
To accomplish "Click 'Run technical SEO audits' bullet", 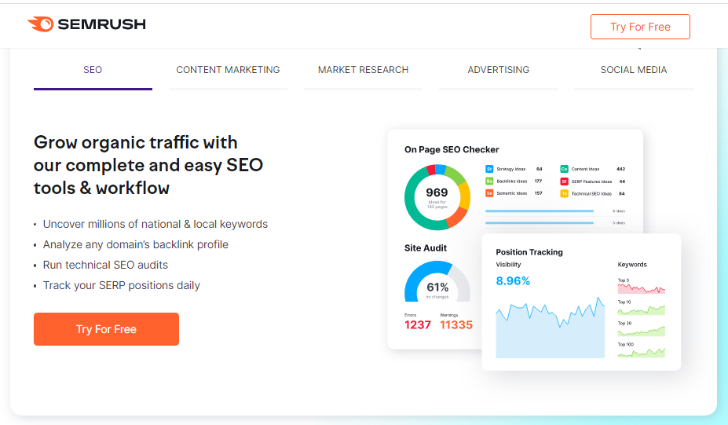I will point(105,265).
